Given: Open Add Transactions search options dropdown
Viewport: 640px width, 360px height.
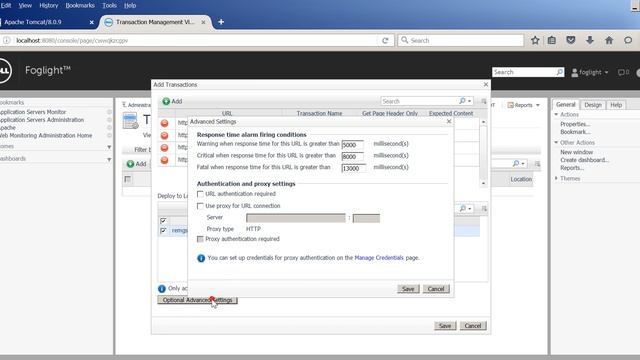Looking at the screenshot, I should (470, 101).
